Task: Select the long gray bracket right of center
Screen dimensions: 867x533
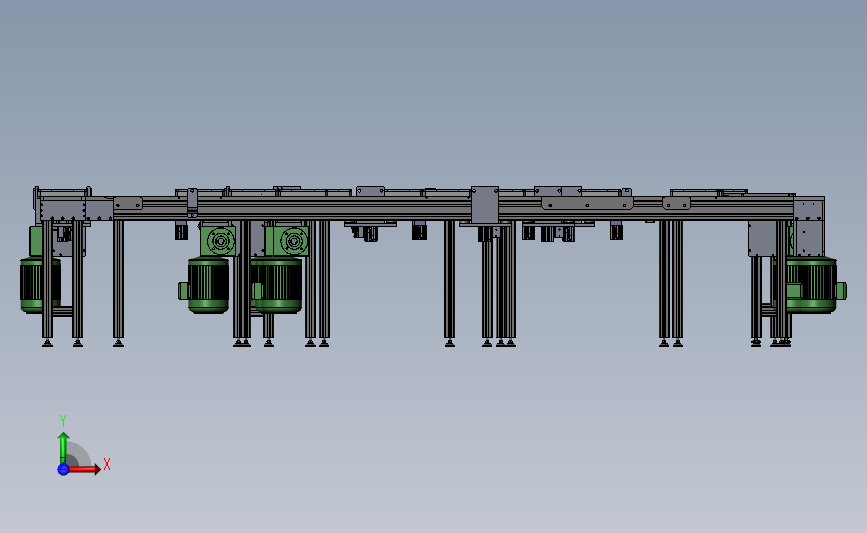Action: point(587,203)
